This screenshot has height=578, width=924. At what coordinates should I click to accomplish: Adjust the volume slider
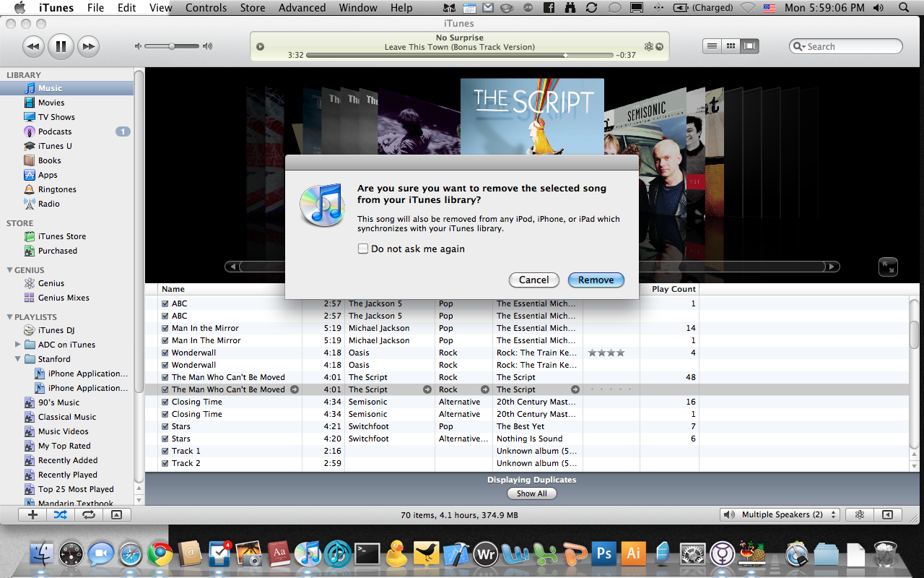tap(172, 46)
